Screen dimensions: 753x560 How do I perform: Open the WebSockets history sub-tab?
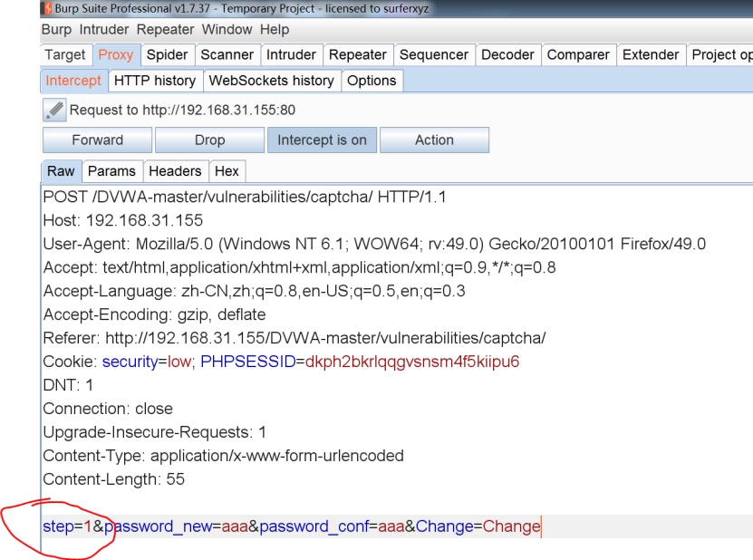[x=271, y=81]
